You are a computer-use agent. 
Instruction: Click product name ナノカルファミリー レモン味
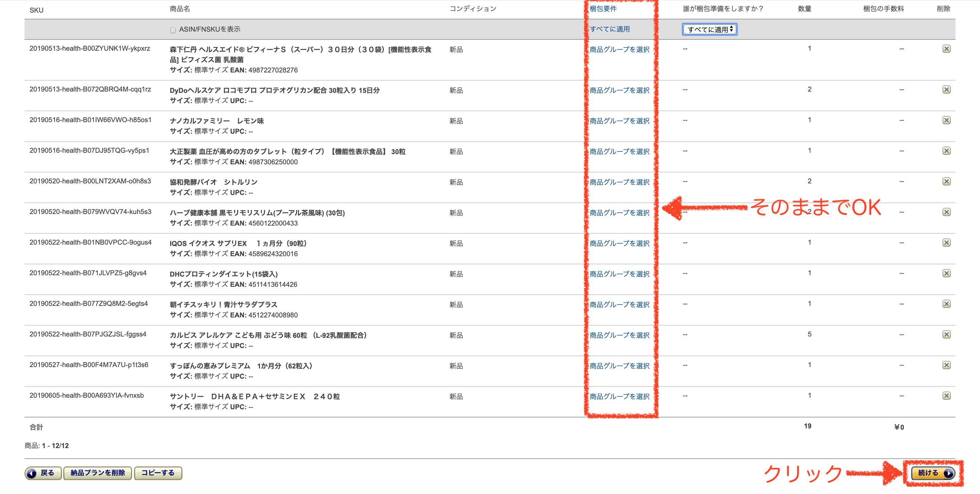point(216,121)
